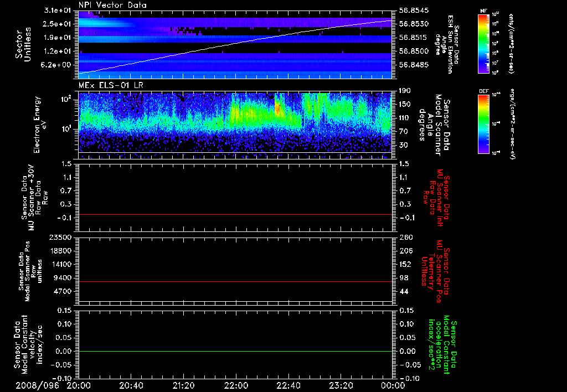This screenshot has width=567, height=392.
Task: Select the 20:40 time axis label
Action: [x=131, y=385]
